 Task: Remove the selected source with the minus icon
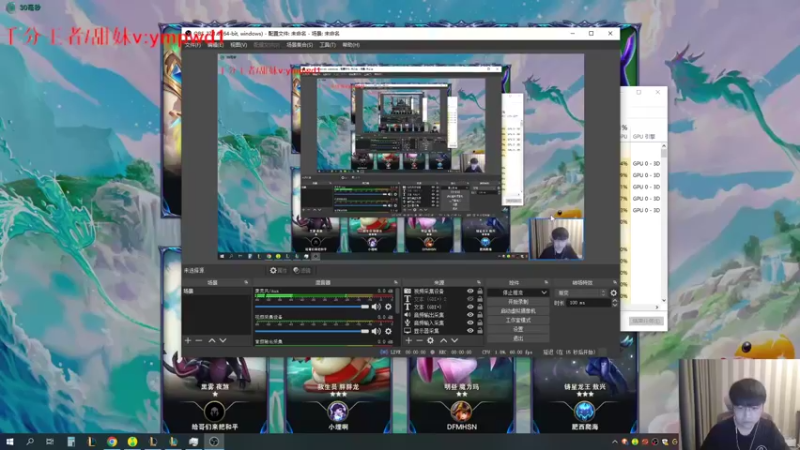click(x=419, y=340)
